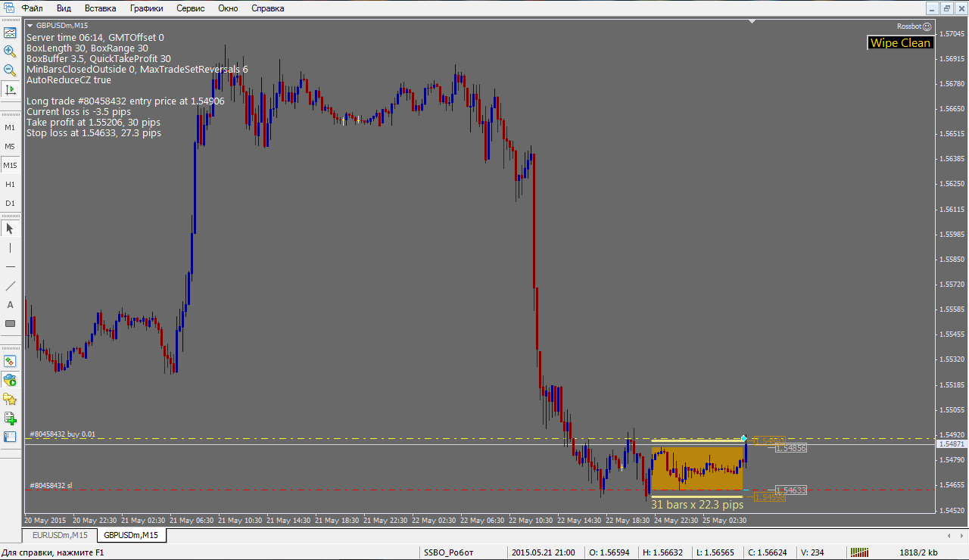Select the M15 timeframe button
Image resolution: width=969 pixels, height=560 pixels.
(10, 165)
